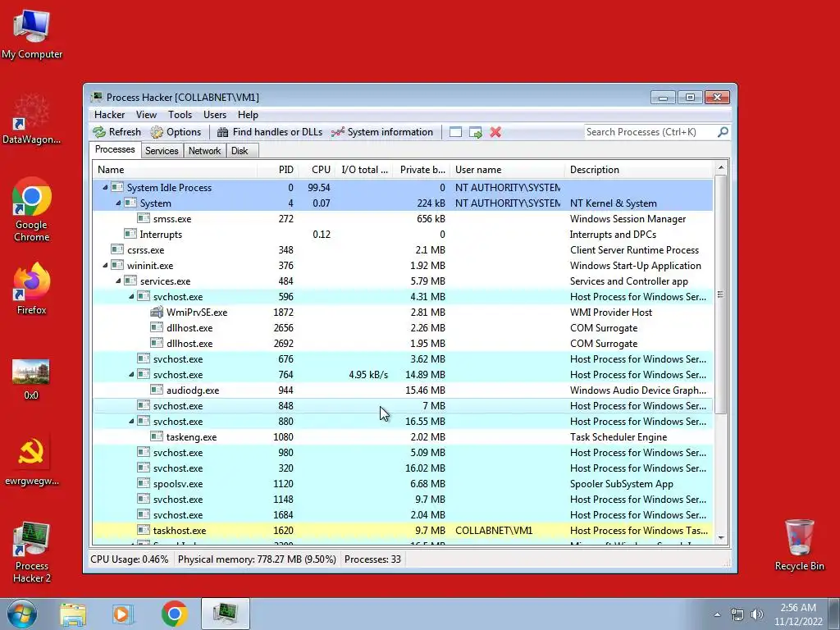Click Processes: 33 in status bar

pyautogui.click(x=372, y=559)
